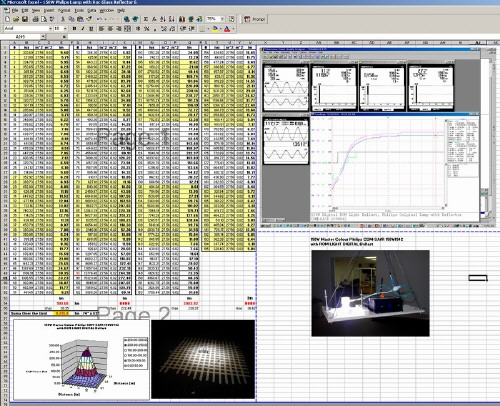Open the Font name dropdown arrow
Image resolution: width=500 pixels, height=406 pixels.
pos(50,29)
